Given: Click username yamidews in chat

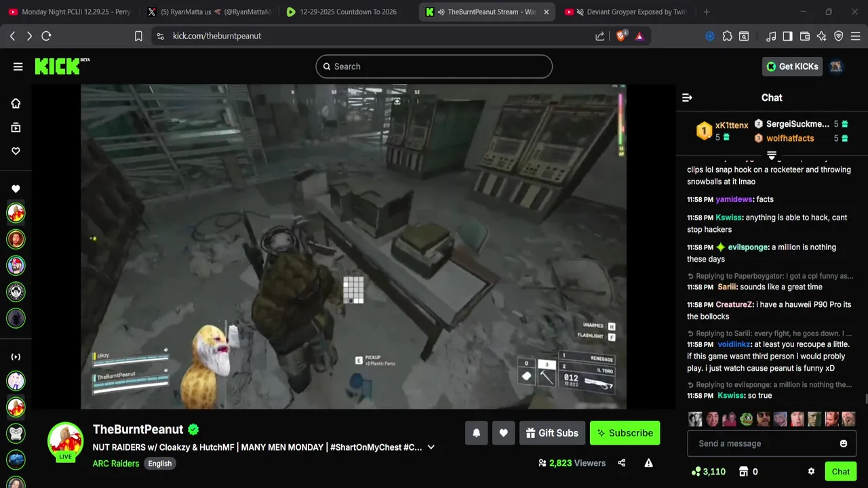Looking at the screenshot, I should coord(734,199).
